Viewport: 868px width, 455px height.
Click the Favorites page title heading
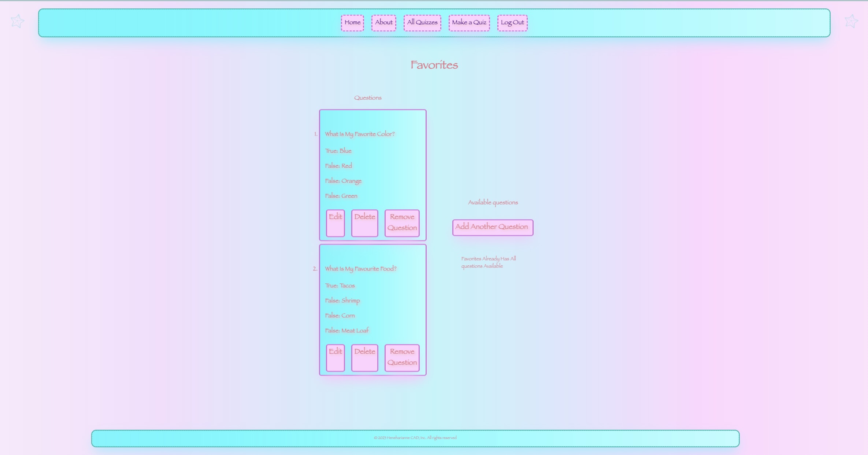[434, 65]
